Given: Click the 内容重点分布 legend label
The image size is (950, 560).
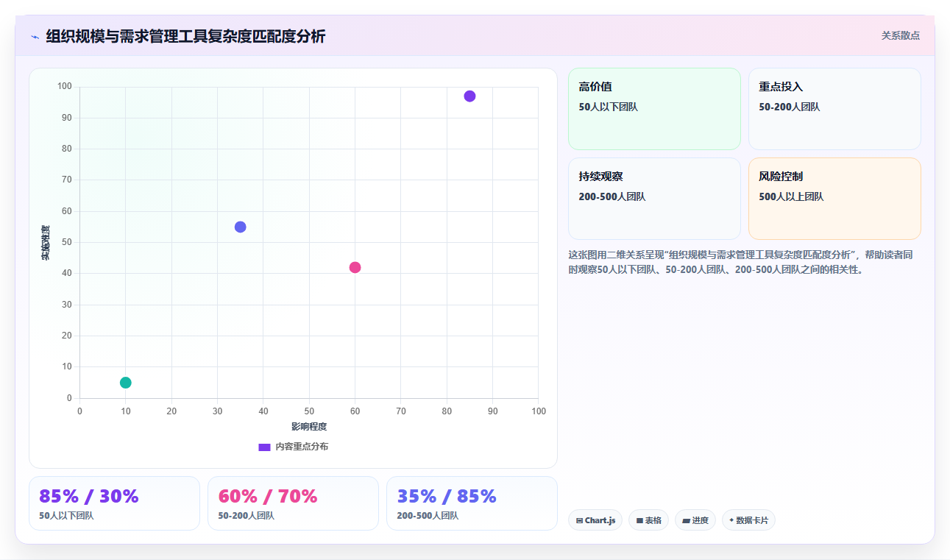Looking at the screenshot, I should click(x=302, y=447).
